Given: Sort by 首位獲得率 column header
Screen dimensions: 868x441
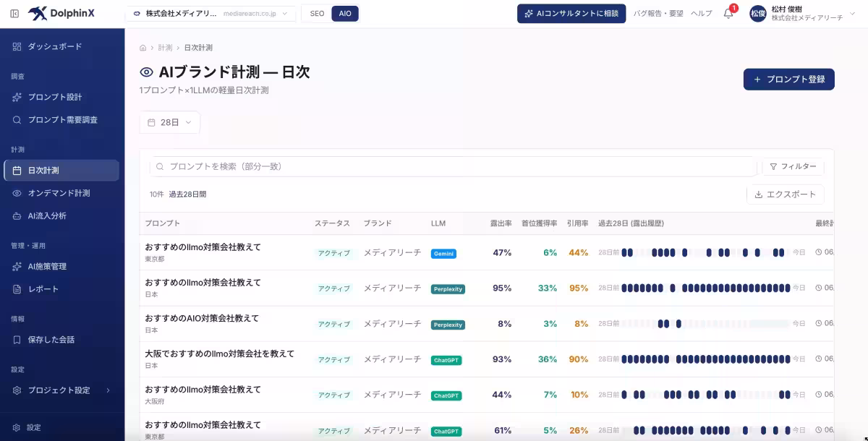Looking at the screenshot, I should pyautogui.click(x=540, y=223).
